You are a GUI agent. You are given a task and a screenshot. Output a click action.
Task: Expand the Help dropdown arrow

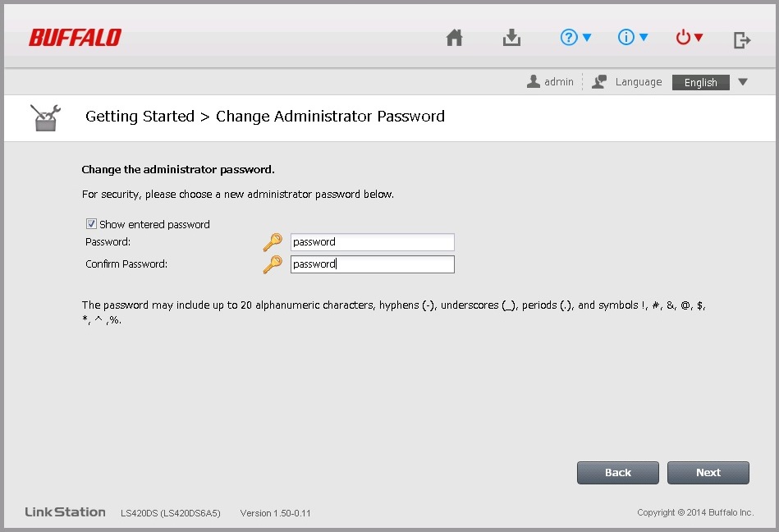click(587, 37)
